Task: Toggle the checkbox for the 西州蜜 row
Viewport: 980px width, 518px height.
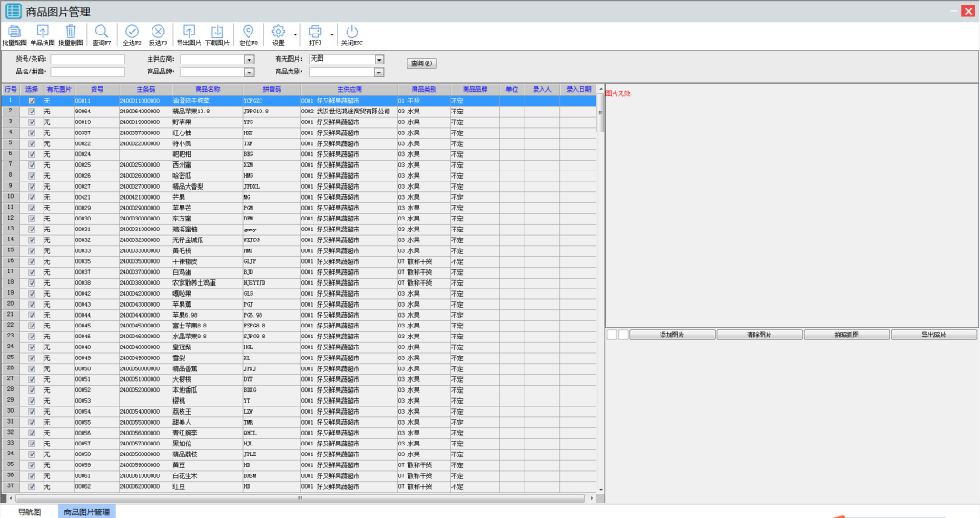Action: 32,165
